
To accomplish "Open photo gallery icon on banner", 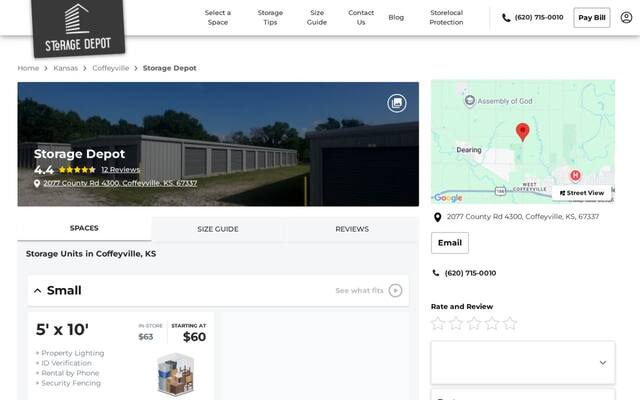I will pyautogui.click(x=397, y=103).
